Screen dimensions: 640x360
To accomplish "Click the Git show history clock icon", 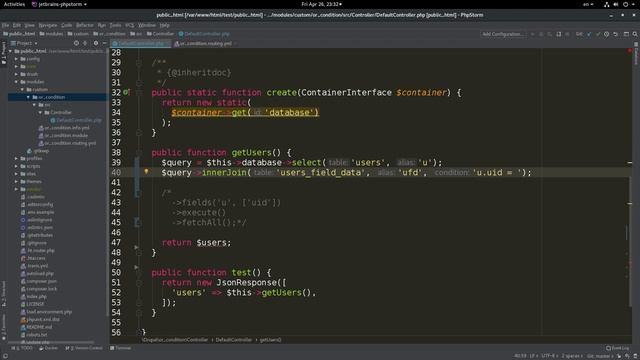I will pos(607,34).
